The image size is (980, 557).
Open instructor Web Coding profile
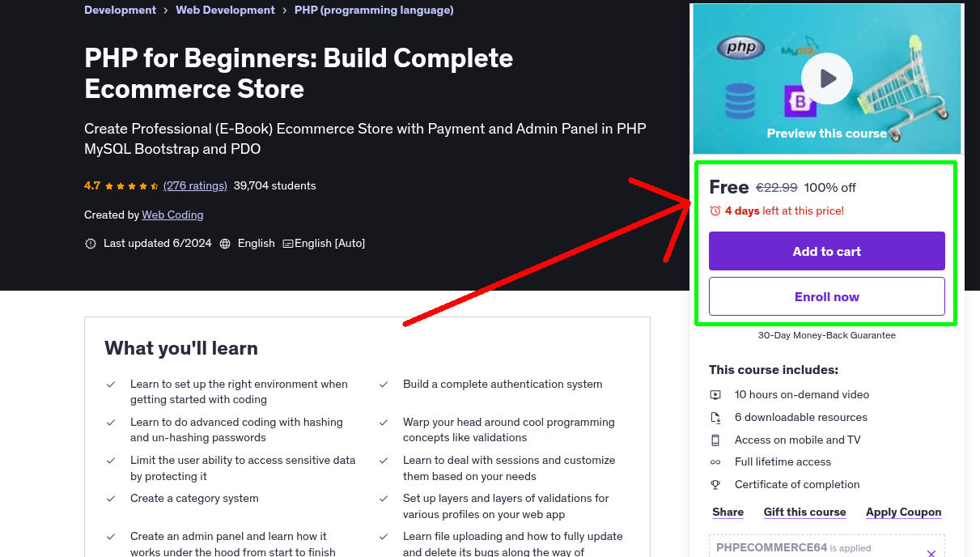(172, 215)
